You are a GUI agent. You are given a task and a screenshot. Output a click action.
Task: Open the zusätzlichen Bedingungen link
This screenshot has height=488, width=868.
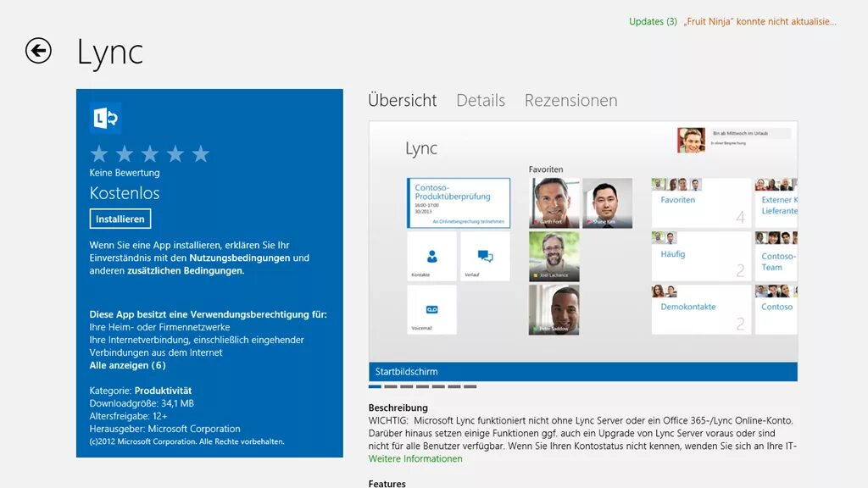coord(186,270)
